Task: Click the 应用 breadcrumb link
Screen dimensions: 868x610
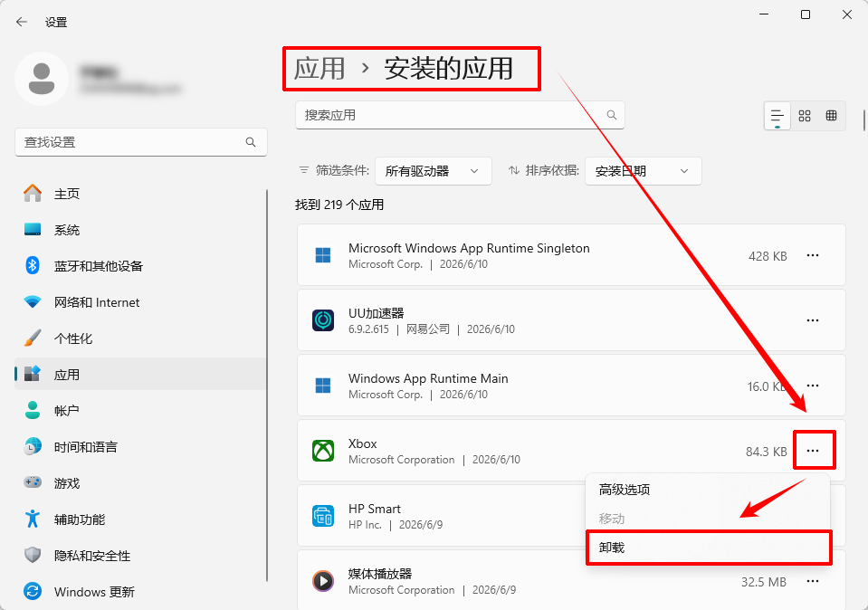Action: (320, 69)
